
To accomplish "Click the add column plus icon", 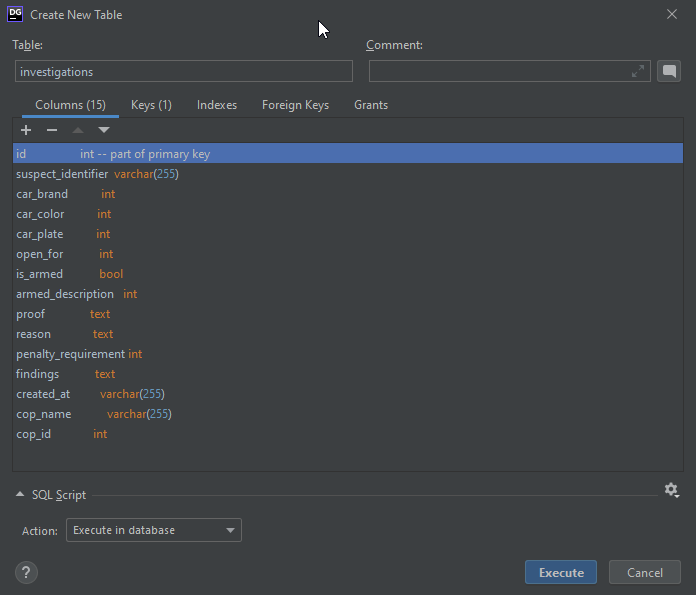I will point(26,130).
